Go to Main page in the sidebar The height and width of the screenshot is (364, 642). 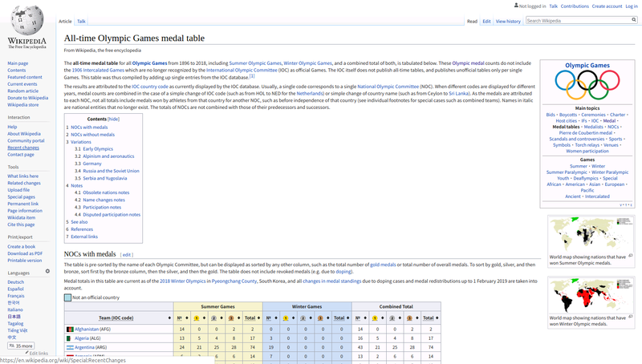[x=18, y=63]
